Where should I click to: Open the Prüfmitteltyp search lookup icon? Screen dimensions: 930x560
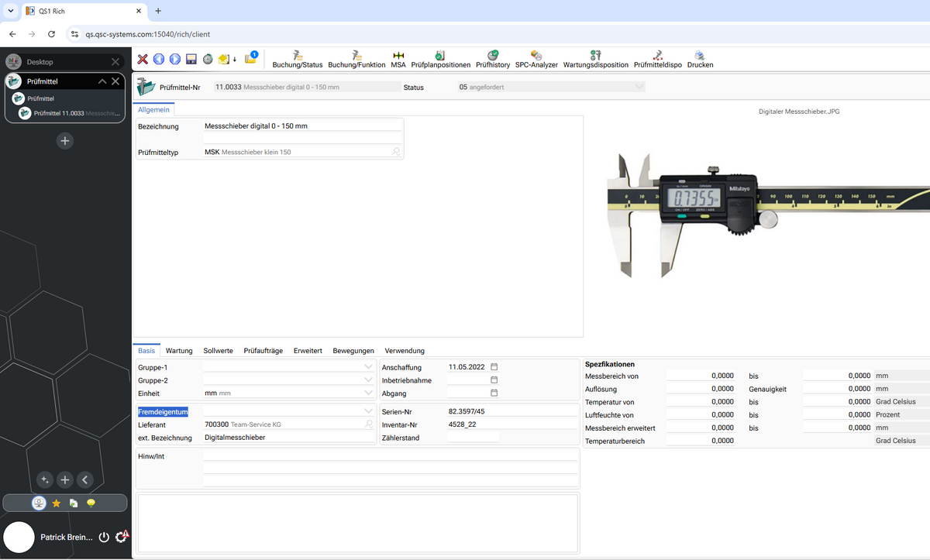[x=396, y=152]
